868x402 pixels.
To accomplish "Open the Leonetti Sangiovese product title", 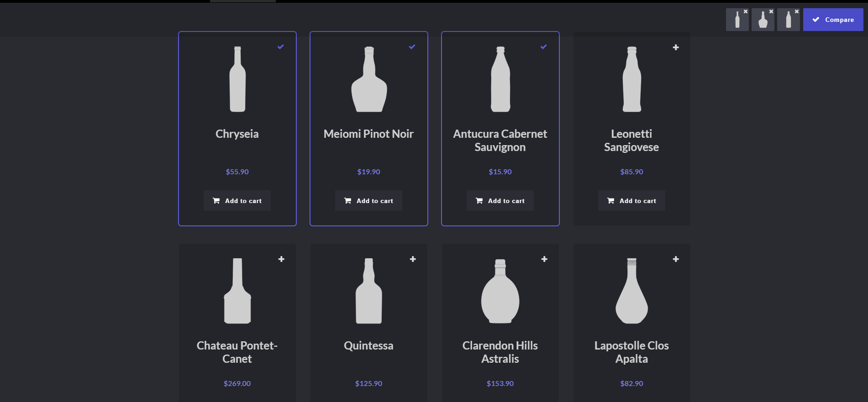I will point(632,141).
